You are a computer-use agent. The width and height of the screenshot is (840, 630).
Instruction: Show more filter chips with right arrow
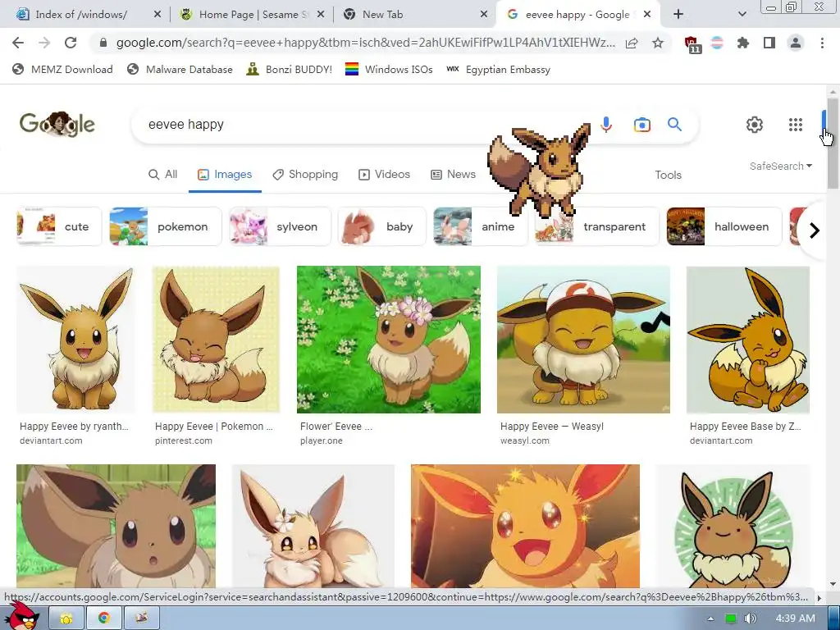tap(815, 231)
